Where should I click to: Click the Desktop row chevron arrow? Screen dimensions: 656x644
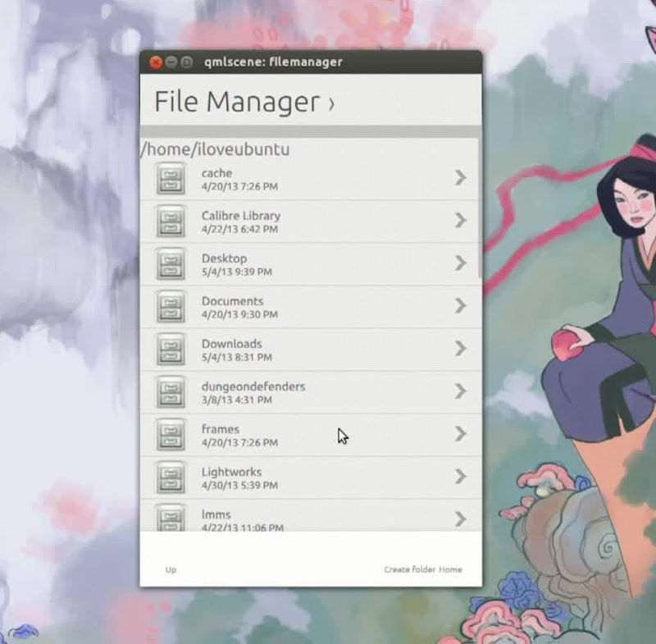(460, 263)
